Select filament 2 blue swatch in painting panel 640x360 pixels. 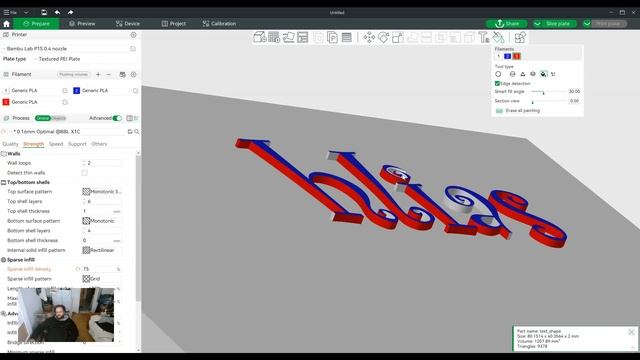coord(507,56)
